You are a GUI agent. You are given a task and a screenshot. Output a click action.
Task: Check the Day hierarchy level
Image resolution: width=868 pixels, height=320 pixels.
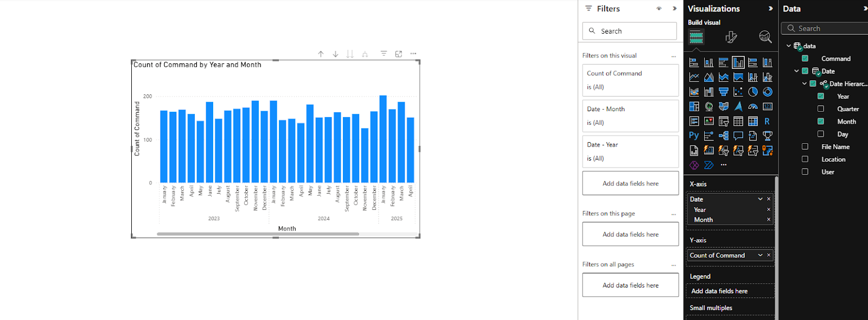(821, 133)
